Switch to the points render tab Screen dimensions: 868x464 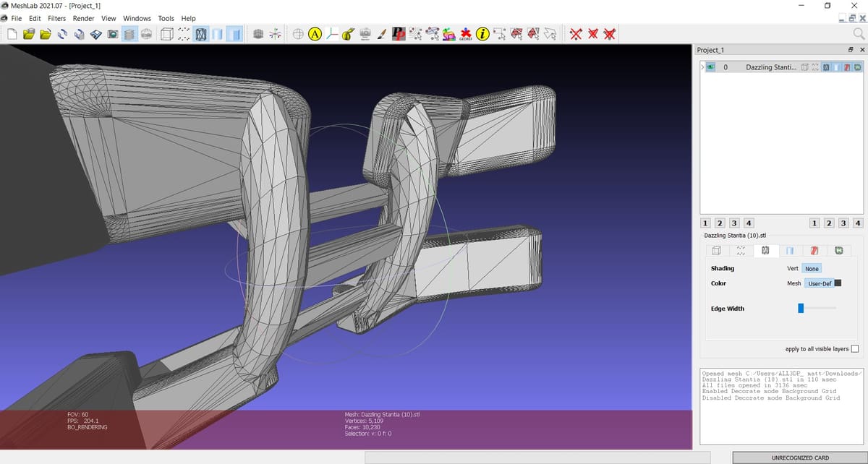(x=741, y=251)
